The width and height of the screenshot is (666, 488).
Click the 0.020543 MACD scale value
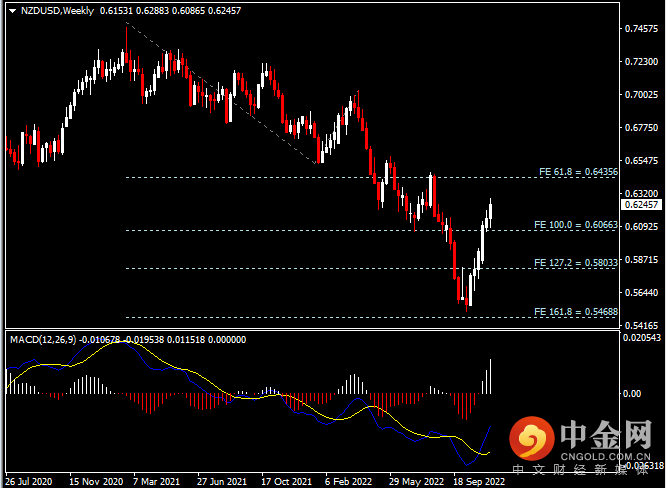click(x=642, y=340)
